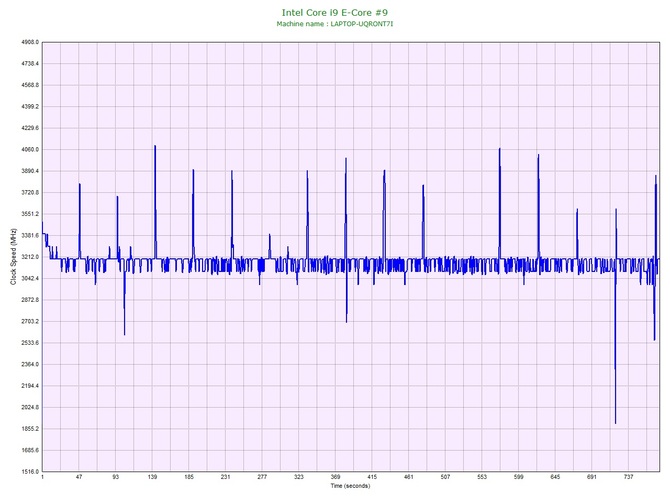The height and width of the screenshot is (503, 670).
Task: Click the y-axis value '4399.2'
Action: tap(30, 106)
